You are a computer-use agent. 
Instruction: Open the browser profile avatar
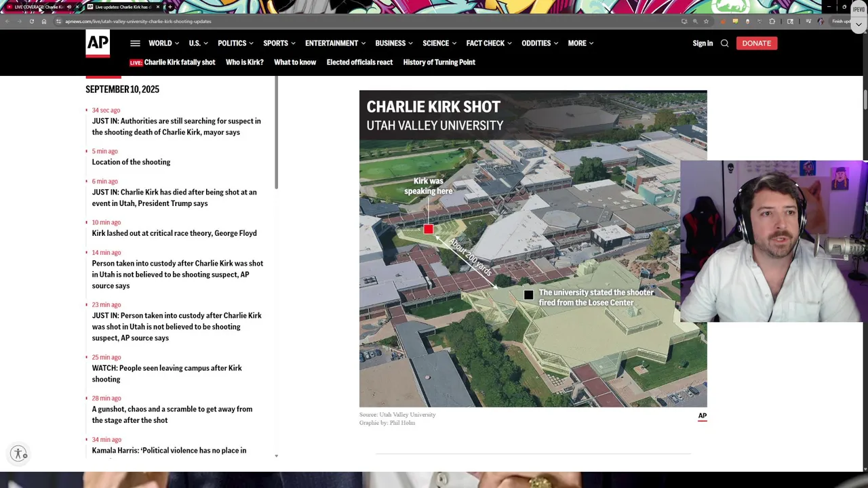pyautogui.click(x=821, y=21)
